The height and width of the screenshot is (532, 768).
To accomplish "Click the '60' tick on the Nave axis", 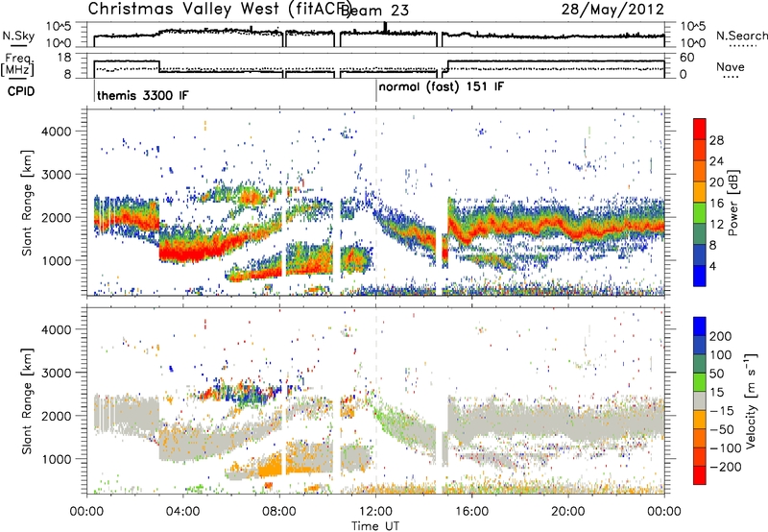I will [x=687, y=58].
